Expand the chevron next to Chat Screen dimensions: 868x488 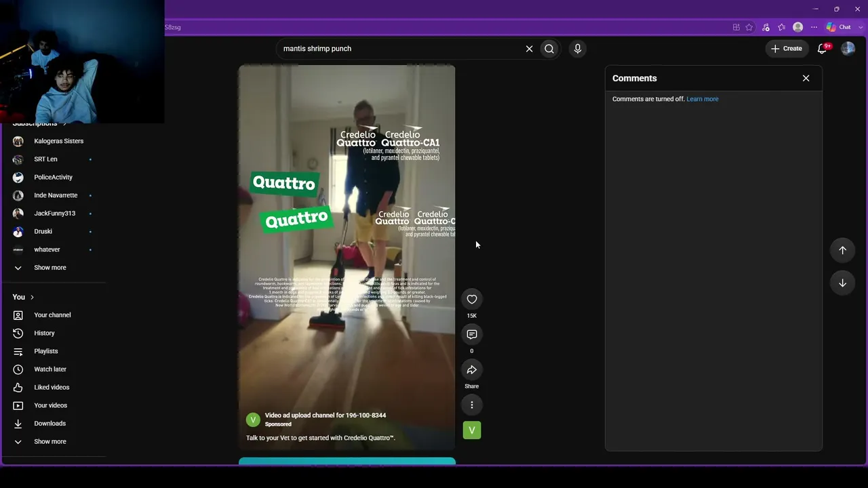(861, 27)
